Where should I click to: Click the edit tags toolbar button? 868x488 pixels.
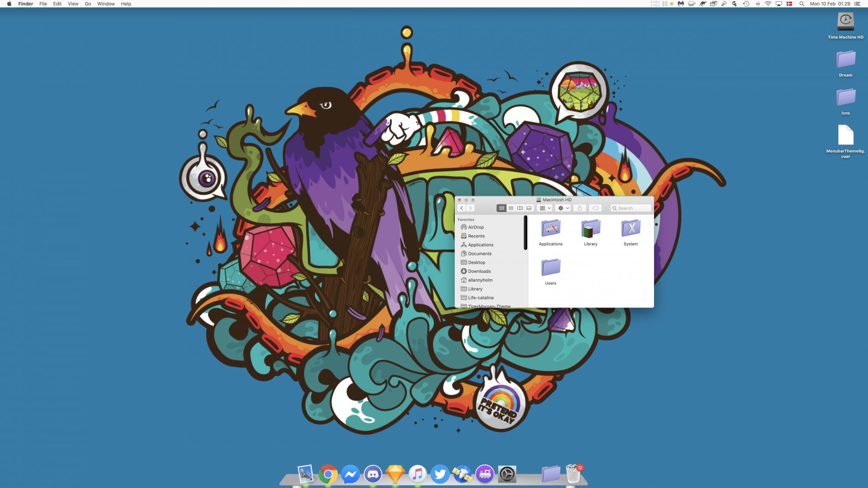[595, 208]
